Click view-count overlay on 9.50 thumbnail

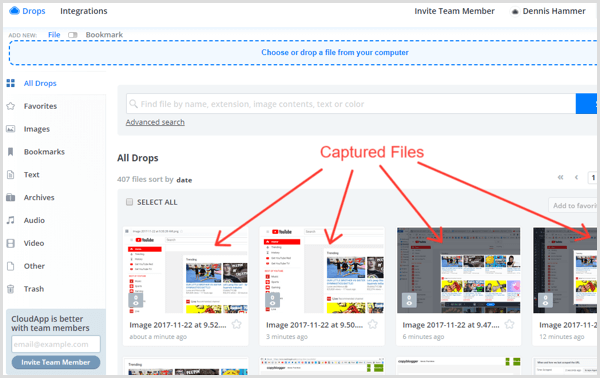[x=272, y=300]
